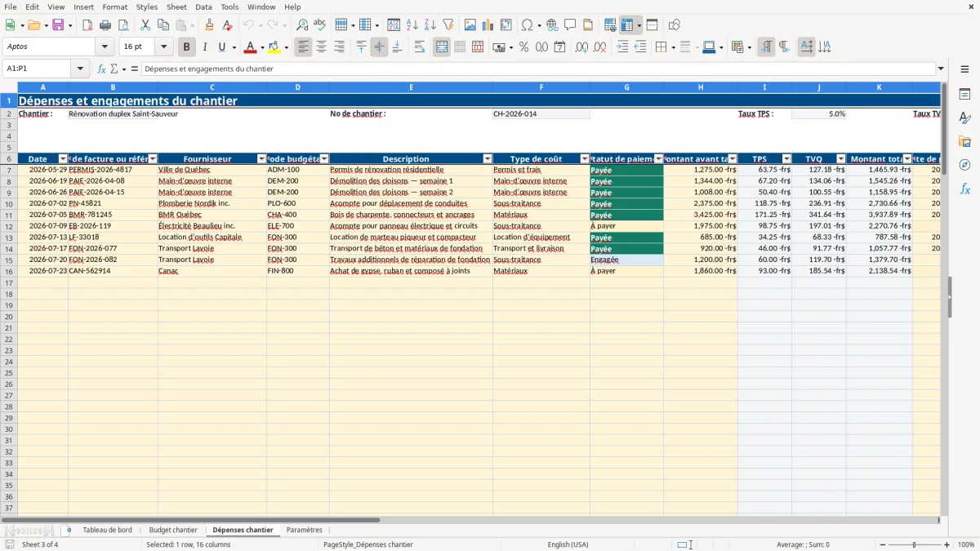Click the column E header

pos(411,87)
